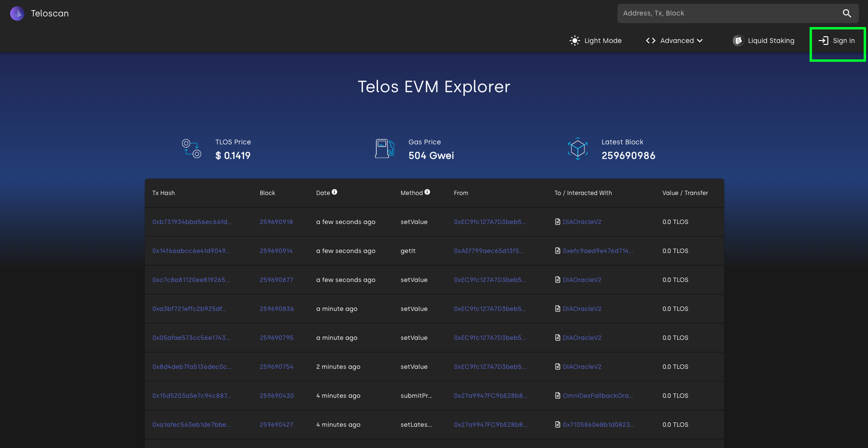Click the search magnifier icon

pyautogui.click(x=847, y=14)
